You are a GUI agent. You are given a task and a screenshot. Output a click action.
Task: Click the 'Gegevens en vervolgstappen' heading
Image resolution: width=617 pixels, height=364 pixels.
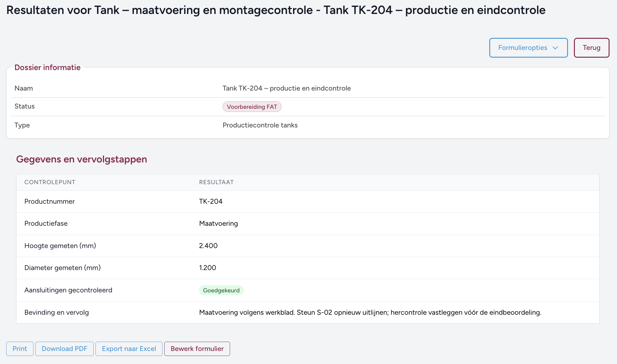82,159
